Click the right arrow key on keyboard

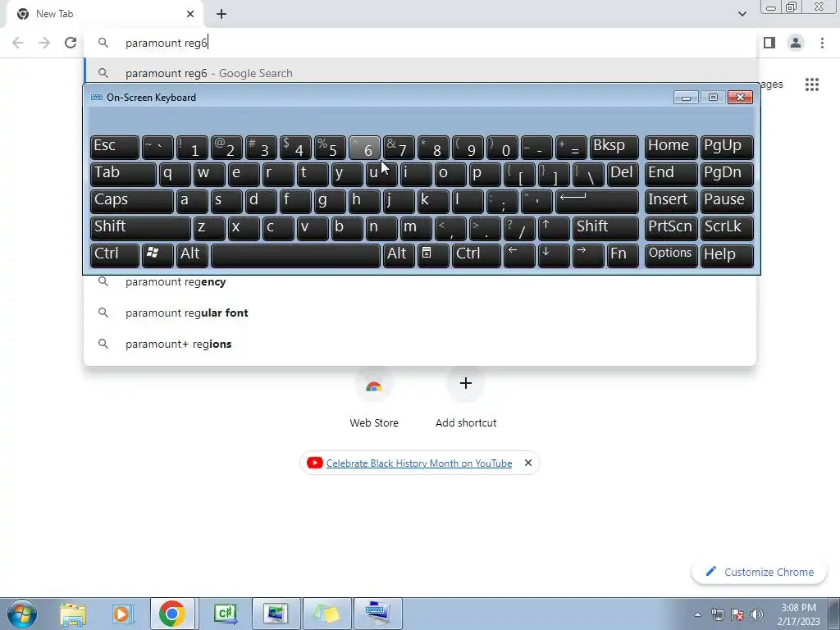pos(588,255)
